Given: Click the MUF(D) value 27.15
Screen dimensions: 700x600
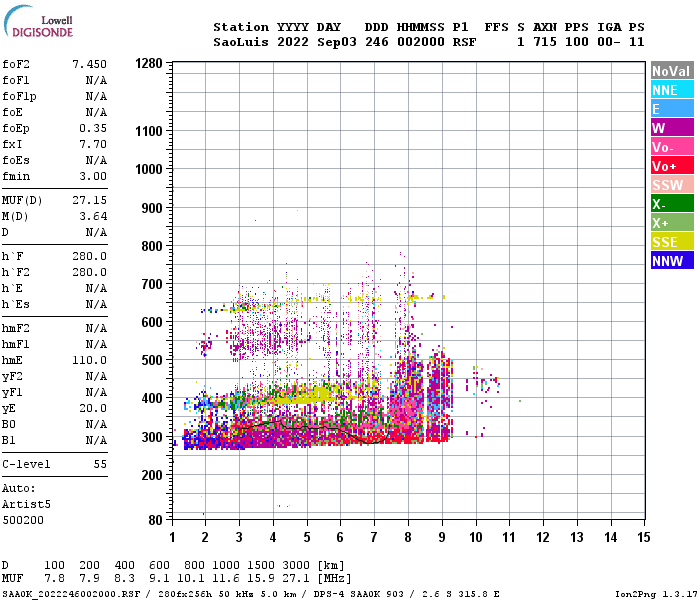Looking at the screenshot, I should pos(89,200).
